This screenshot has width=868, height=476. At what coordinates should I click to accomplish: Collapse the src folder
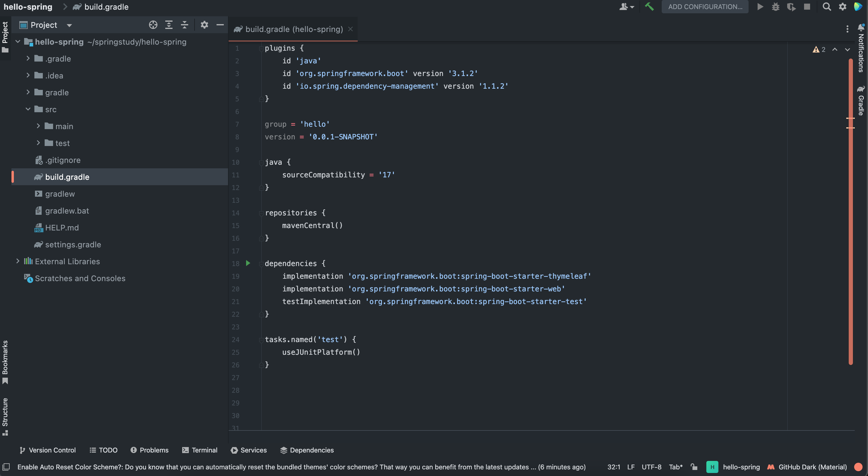(x=28, y=109)
